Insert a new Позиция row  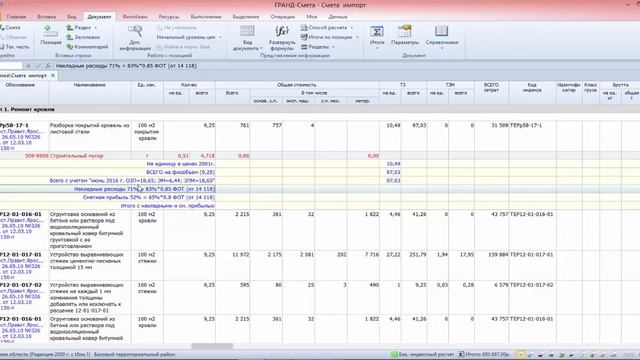click(x=51, y=35)
